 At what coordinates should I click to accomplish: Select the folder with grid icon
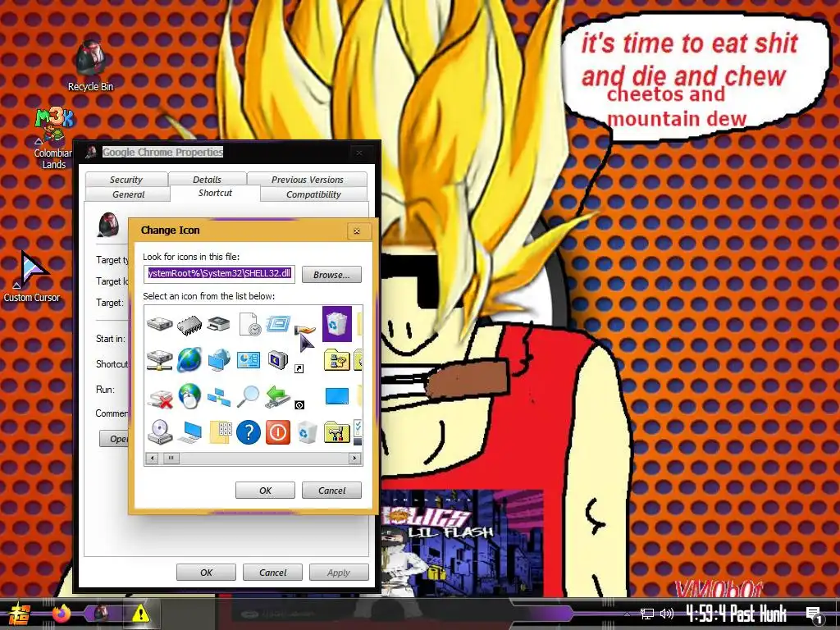point(220,431)
